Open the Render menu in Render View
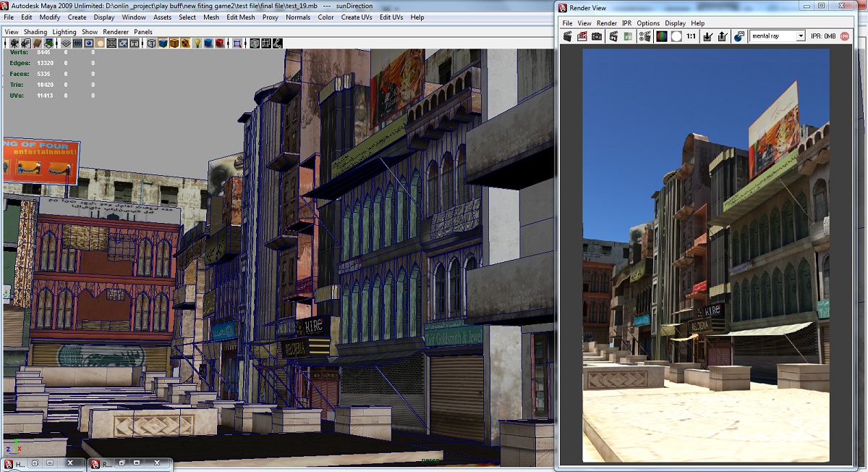 [606, 23]
